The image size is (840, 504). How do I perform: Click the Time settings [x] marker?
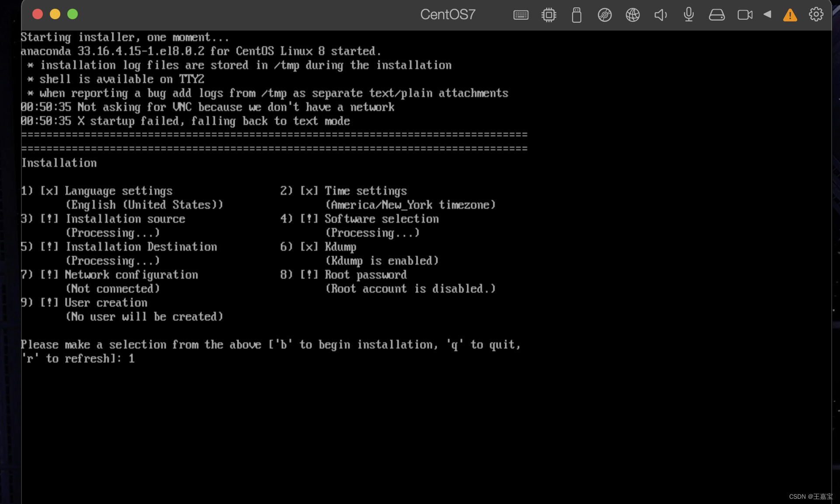click(x=309, y=191)
